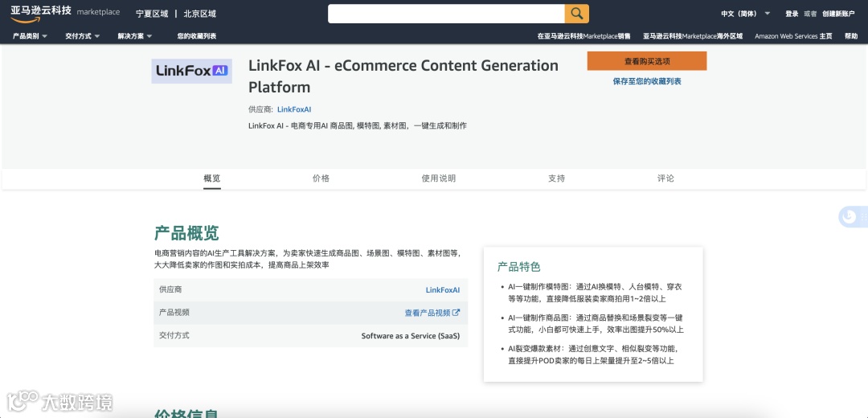
Task: Switch to the 概览 tab
Action: point(212,178)
